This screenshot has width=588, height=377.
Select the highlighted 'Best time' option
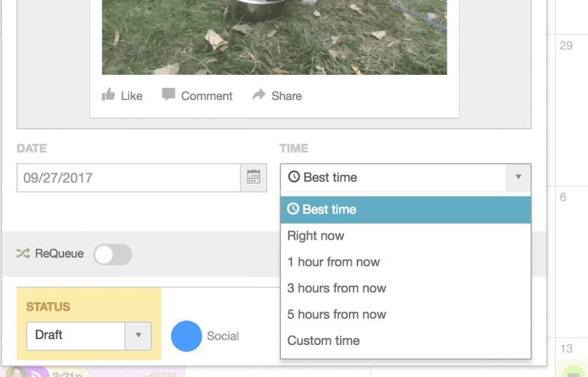(x=329, y=210)
